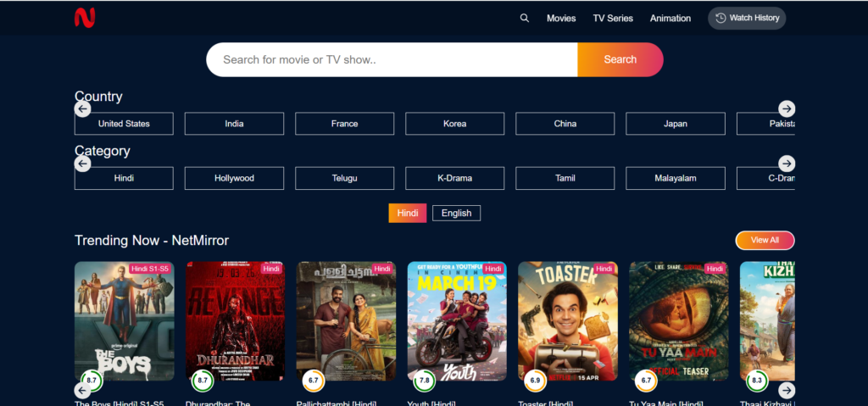Choose the Tamil category
Image resolution: width=868 pixels, height=406 pixels.
pos(565,178)
